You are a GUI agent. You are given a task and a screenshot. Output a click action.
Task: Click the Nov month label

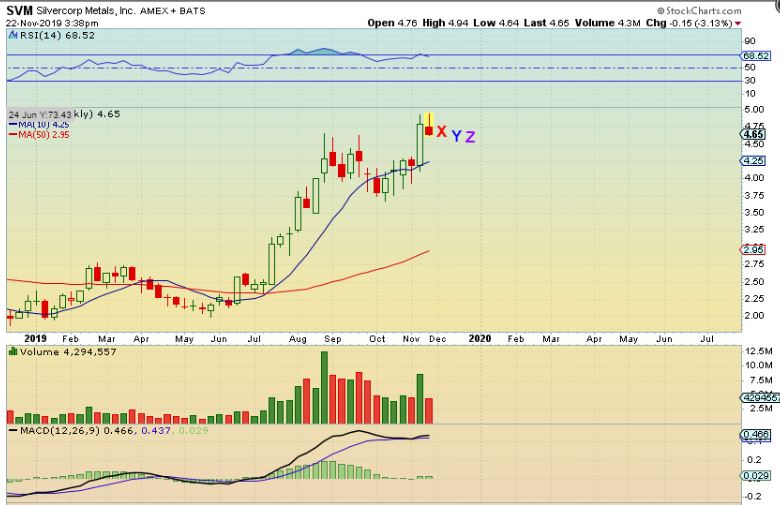(411, 339)
